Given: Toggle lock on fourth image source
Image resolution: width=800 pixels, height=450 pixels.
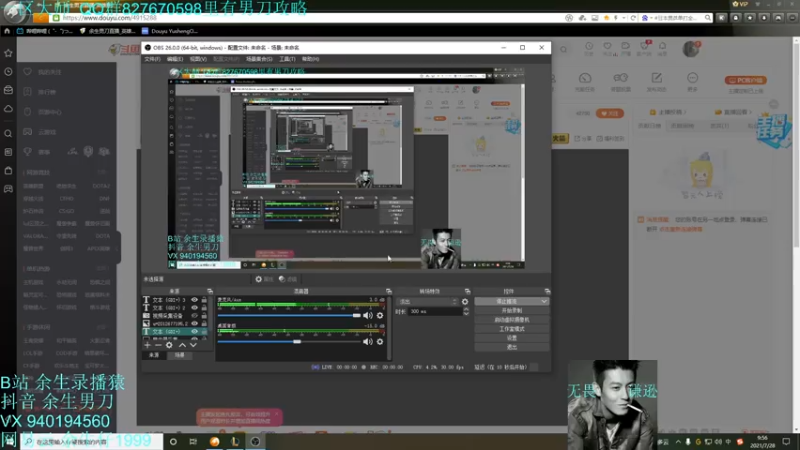Looking at the screenshot, I should click(x=204, y=323).
